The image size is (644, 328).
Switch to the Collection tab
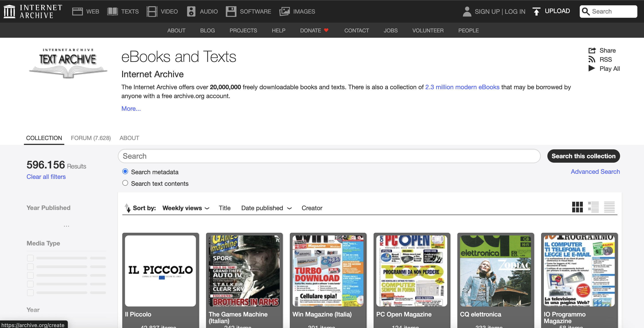pos(44,138)
